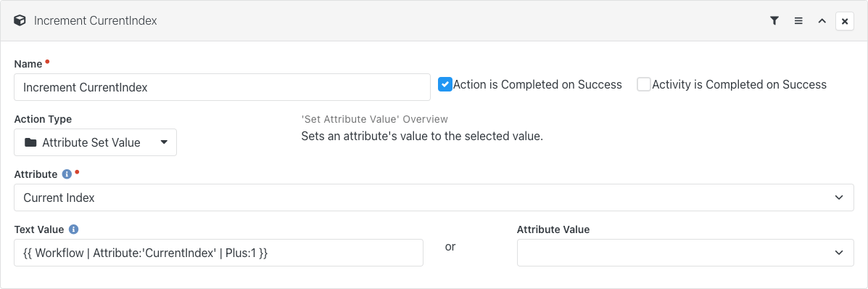Click the info icon next to the Attribute label
The width and height of the screenshot is (868, 289).
(x=67, y=174)
